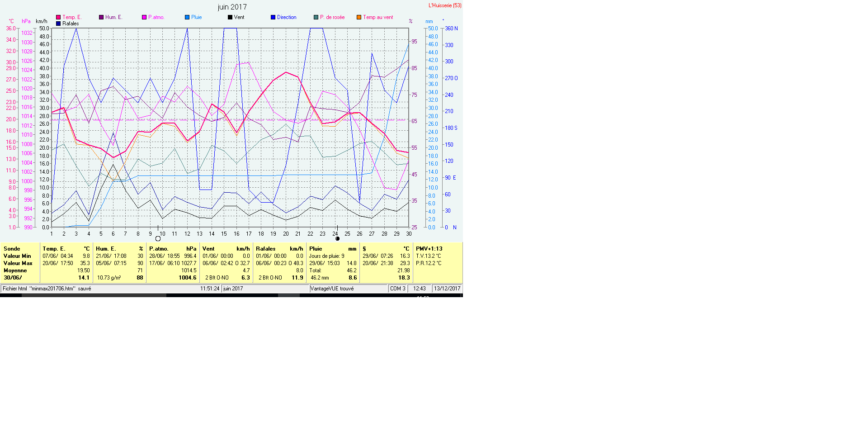Select the magenta P.atmo. legend swatch

144,17
